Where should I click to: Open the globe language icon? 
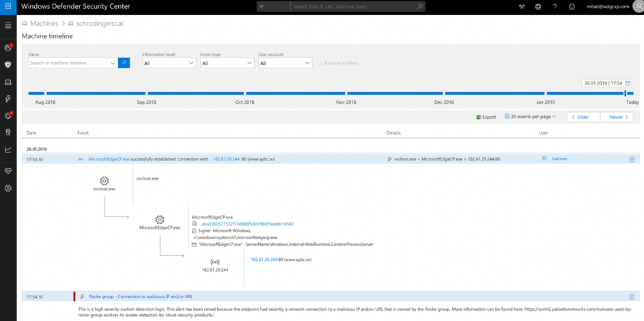point(538,7)
